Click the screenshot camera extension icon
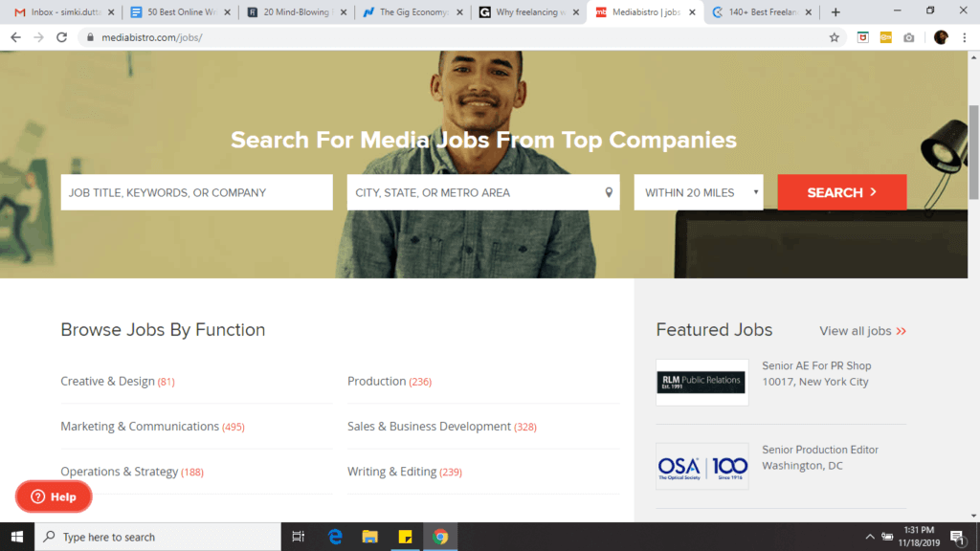The width and height of the screenshot is (980, 551). (908, 36)
